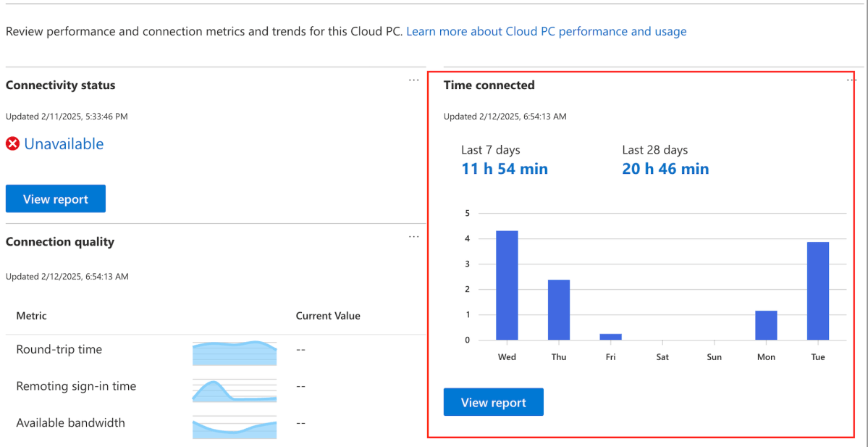Open the Time connected ellipsis menu

coord(852,80)
